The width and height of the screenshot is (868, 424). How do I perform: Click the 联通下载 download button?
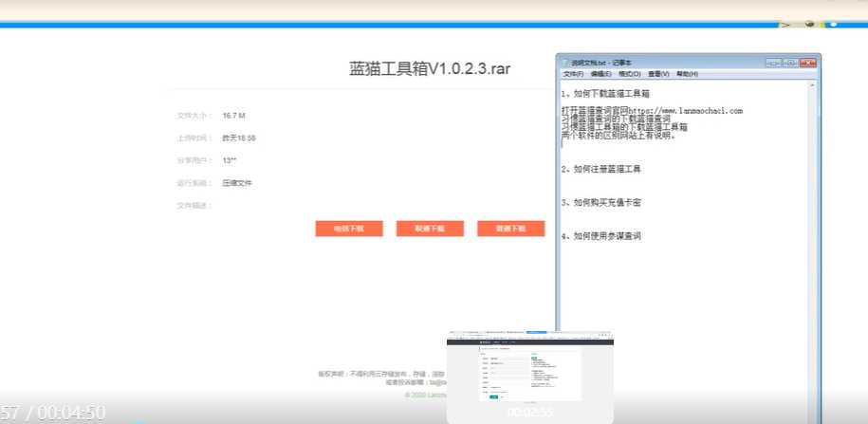pyautogui.click(x=430, y=229)
